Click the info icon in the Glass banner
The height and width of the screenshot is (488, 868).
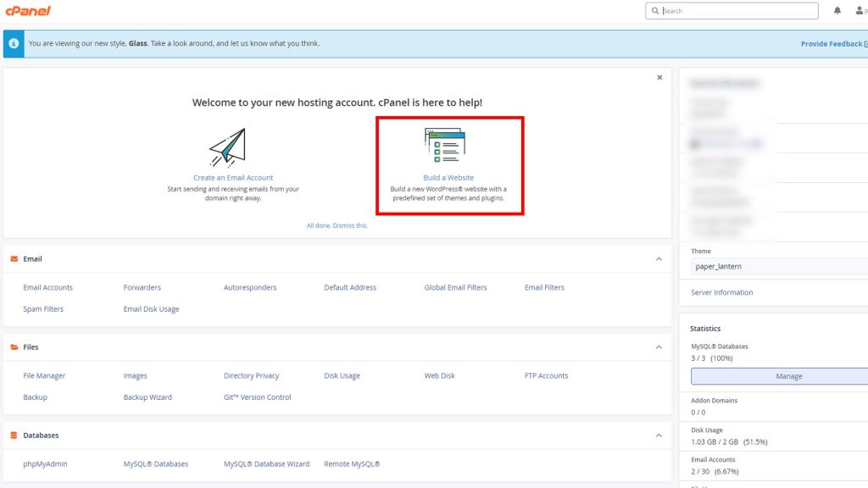pyautogui.click(x=14, y=43)
